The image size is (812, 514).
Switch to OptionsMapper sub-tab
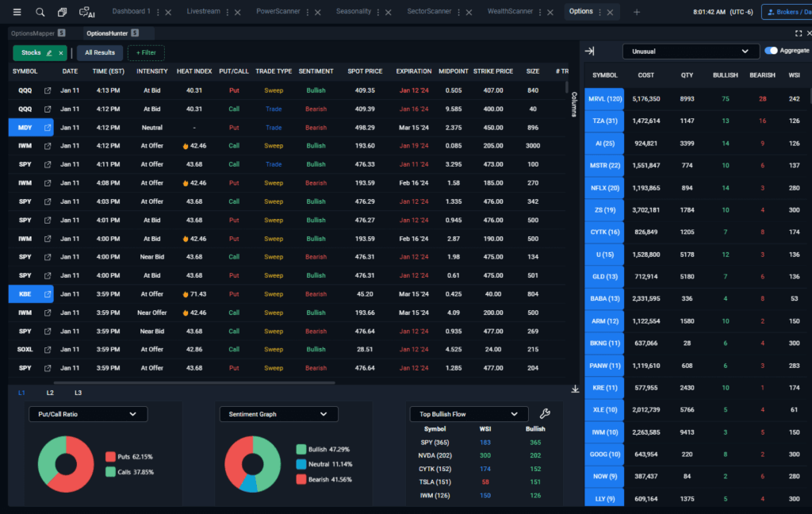click(x=33, y=33)
